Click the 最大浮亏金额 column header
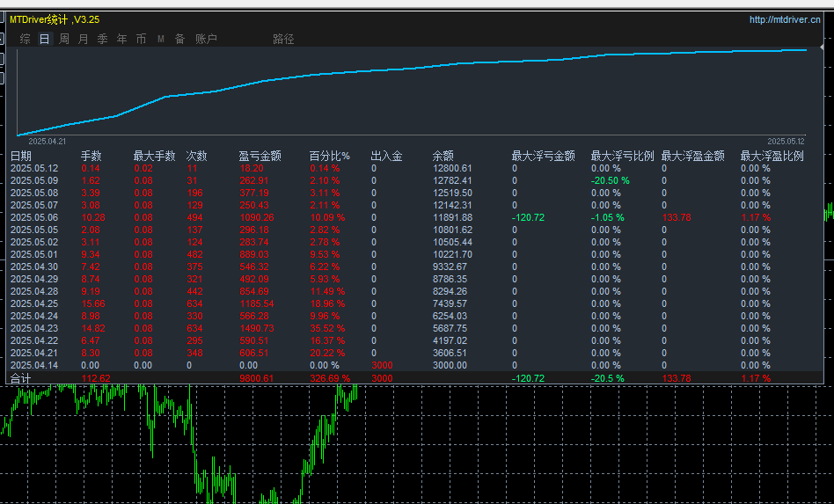Viewport: 834px width, 504px height. pyautogui.click(x=543, y=156)
